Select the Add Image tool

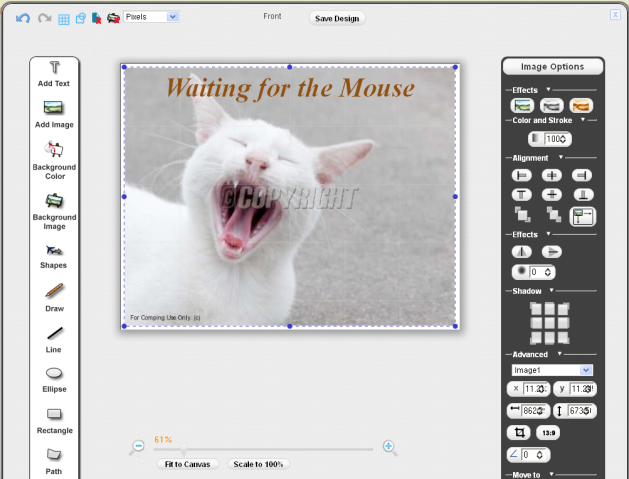[x=54, y=108]
